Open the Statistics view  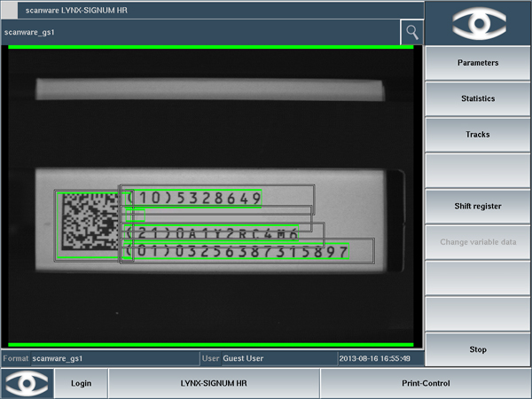tap(478, 98)
